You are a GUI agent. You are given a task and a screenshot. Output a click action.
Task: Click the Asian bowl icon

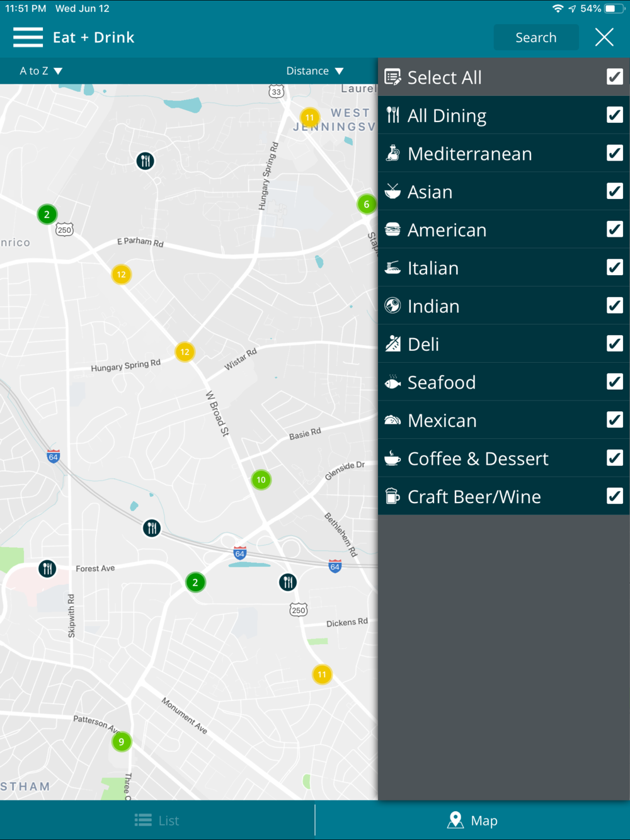(392, 191)
